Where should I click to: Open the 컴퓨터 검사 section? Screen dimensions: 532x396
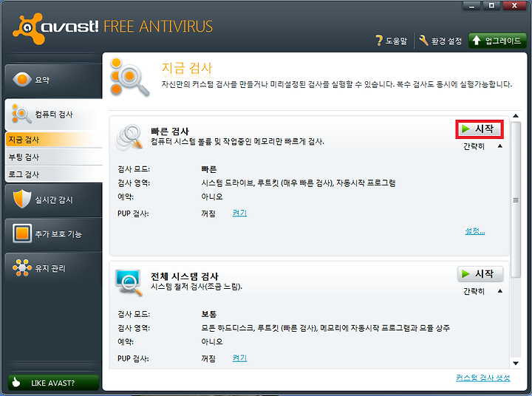click(x=54, y=115)
